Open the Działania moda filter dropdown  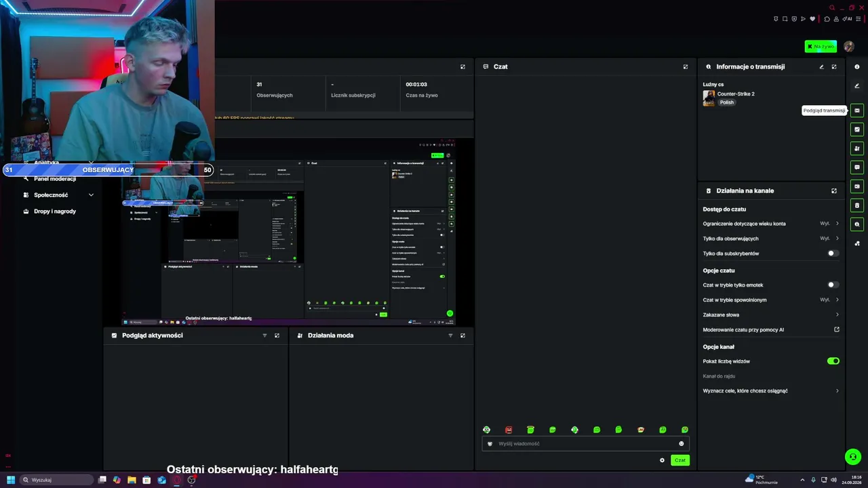point(450,335)
